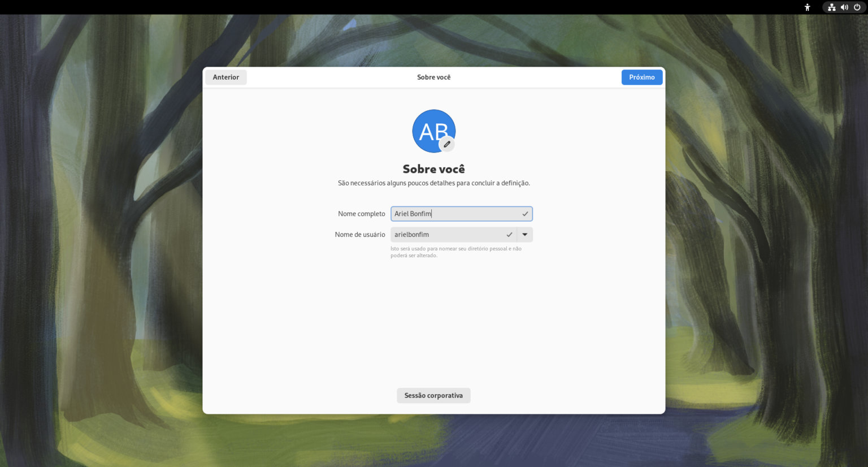Click the checkmark in Nome de usuário field
Viewport: 868px width, 467px height.
[x=509, y=235]
